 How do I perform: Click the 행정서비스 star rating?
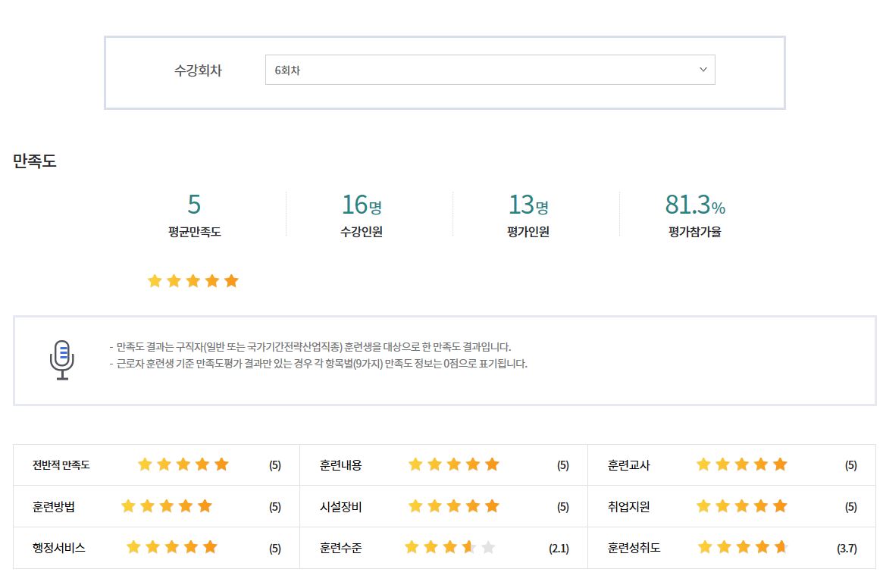point(172,547)
